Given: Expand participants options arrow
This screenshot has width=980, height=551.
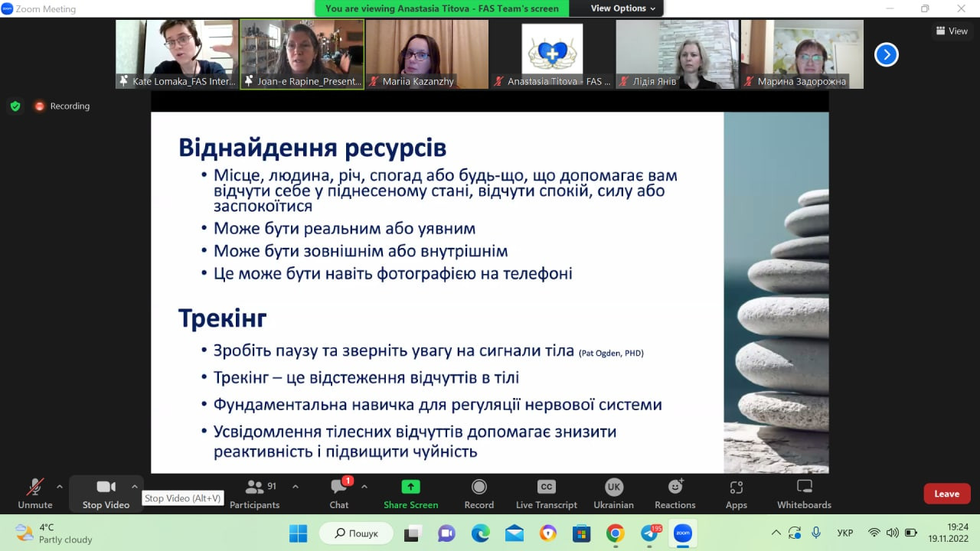Looking at the screenshot, I should tap(296, 487).
